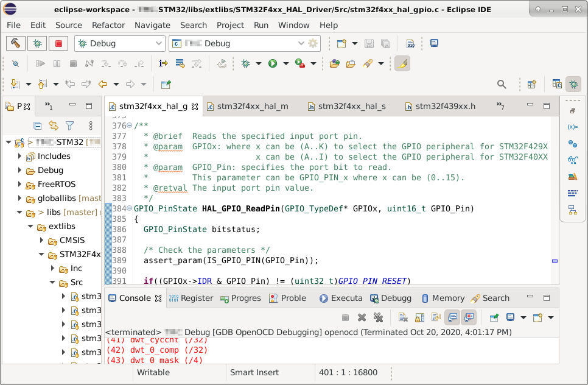
Task: Toggle the Scroll Lock console button
Action: pos(419,317)
